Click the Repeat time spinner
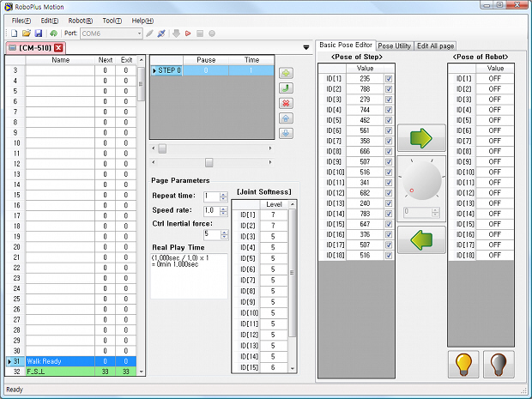Screen dimensions: 532x399 (x=223, y=196)
